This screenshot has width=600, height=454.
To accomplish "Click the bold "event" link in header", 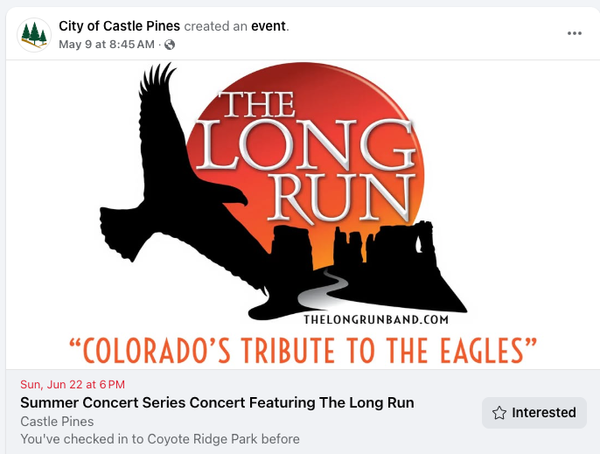I will 270,24.
